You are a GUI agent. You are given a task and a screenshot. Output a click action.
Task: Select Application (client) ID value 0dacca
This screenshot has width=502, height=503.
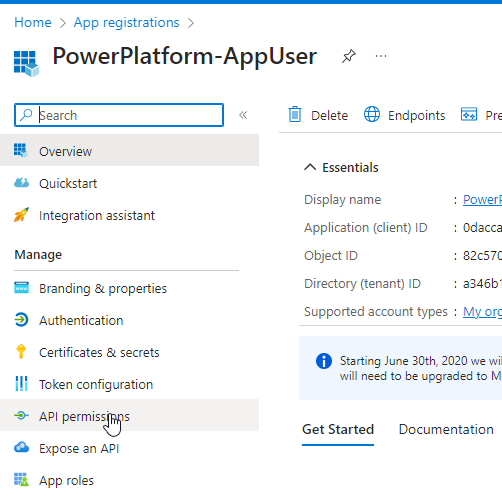tap(482, 228)
